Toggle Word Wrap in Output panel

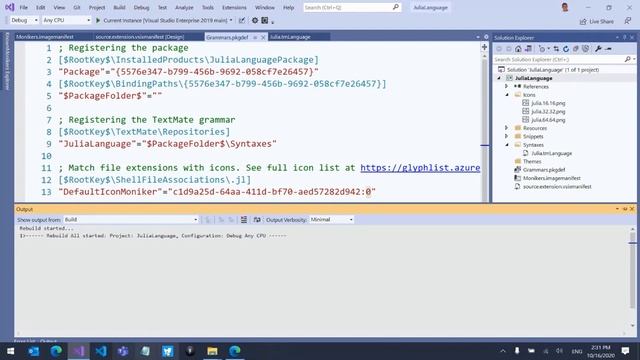tap(257, 220)
